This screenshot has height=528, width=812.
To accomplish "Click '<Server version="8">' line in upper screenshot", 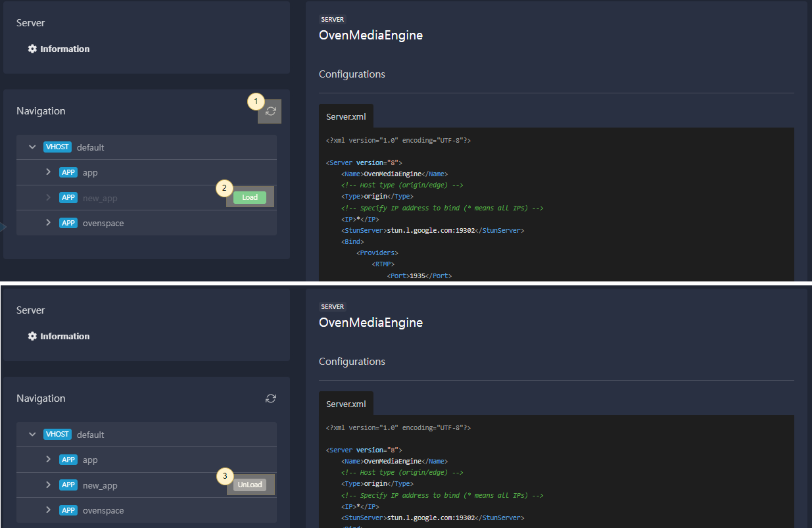I will 364,162.
